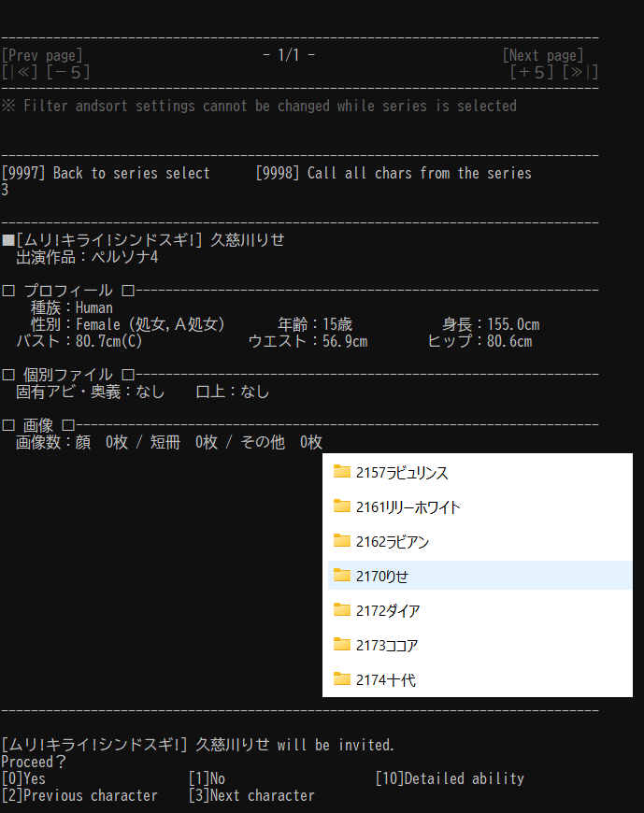Image resolution: width=644 pixels, height=813 pixels.
Task: Select [9997] Back to series select
Action: click(x=106, y=173)
